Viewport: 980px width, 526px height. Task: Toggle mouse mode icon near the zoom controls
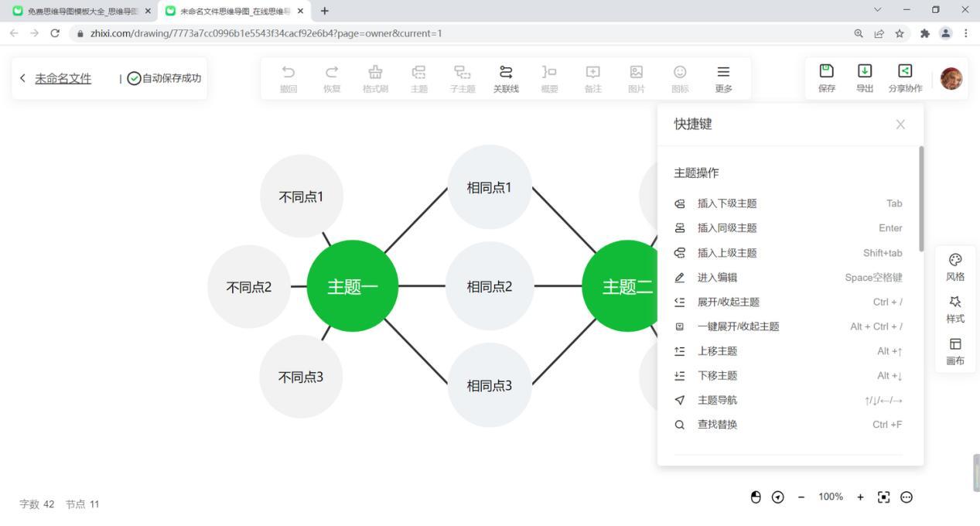756,497
